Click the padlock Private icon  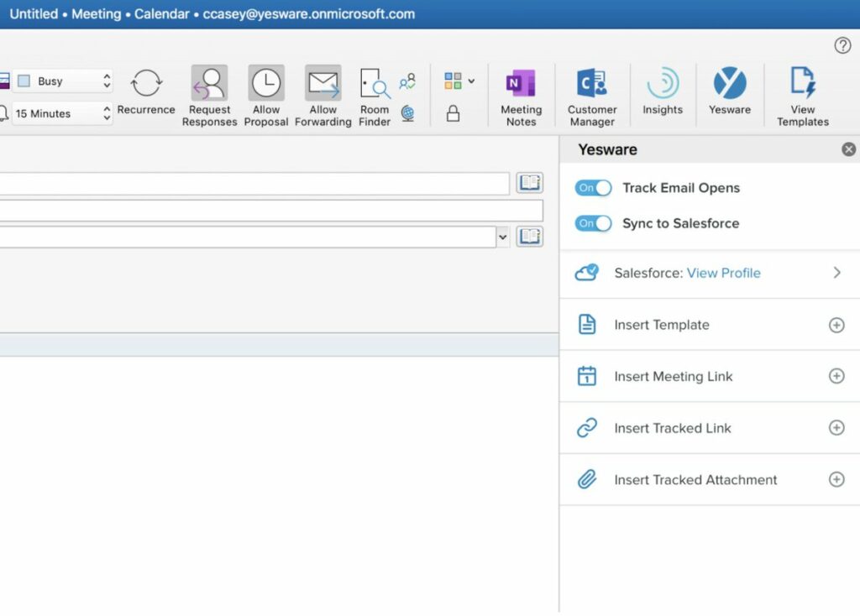tap(453, 114)
